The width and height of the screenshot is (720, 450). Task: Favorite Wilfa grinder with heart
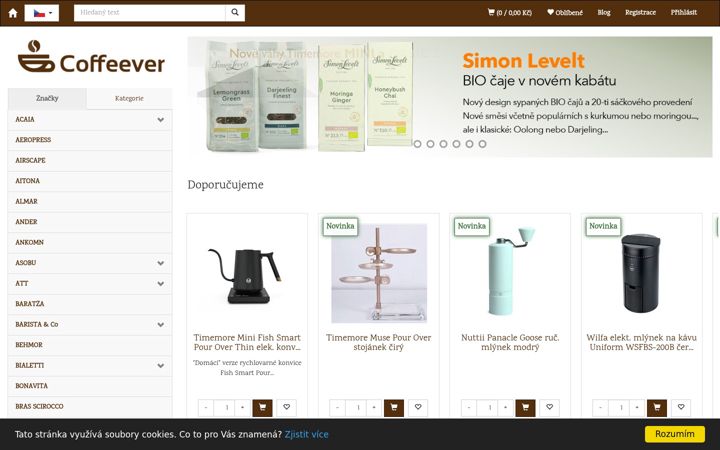coord(681,407)
